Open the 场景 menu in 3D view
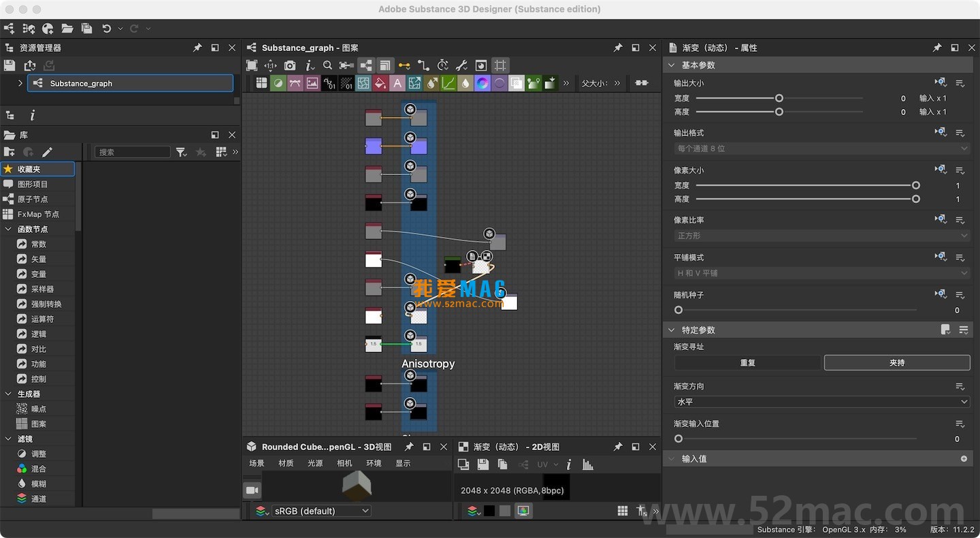Viewport: 980px width, 538px height. (x=257, y=463)
